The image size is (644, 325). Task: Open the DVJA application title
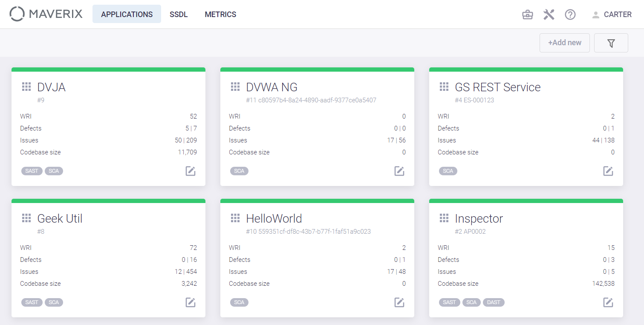point(52,87)
